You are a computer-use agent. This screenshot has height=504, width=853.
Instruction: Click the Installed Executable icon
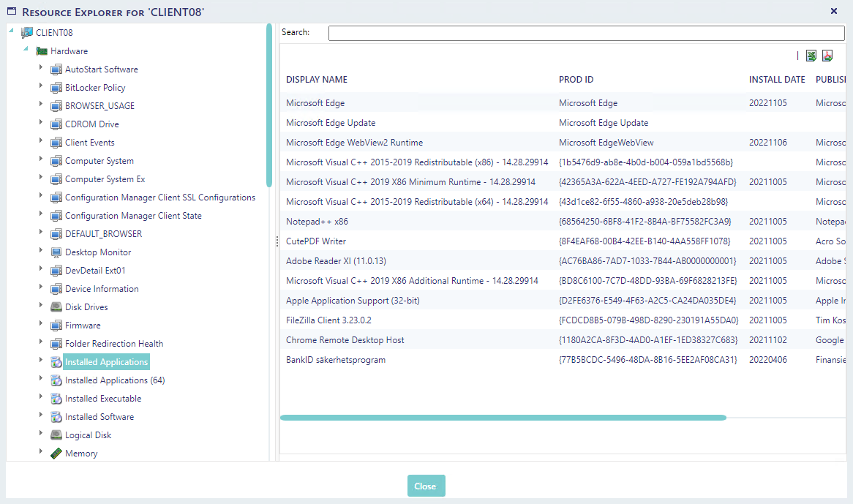coord(56,399)
